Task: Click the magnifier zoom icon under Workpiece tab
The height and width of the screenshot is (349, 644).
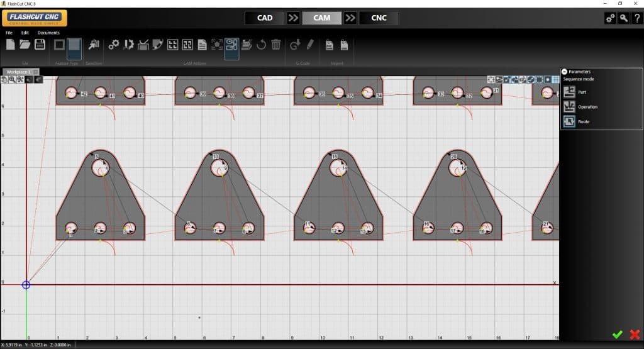Action: click(13, 79)
